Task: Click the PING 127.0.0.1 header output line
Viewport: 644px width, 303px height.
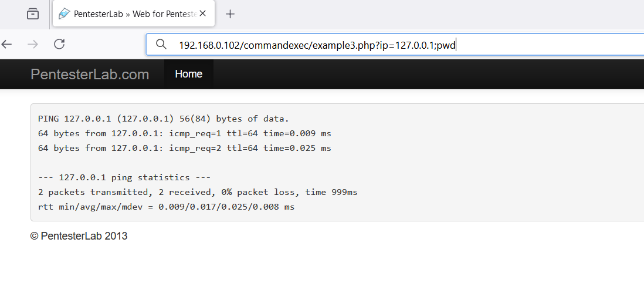Action: (164, 119)
